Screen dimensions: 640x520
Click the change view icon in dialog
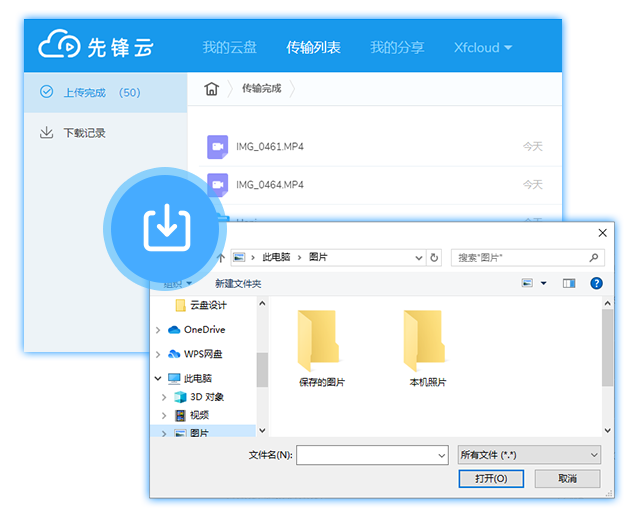pos(527,283)
